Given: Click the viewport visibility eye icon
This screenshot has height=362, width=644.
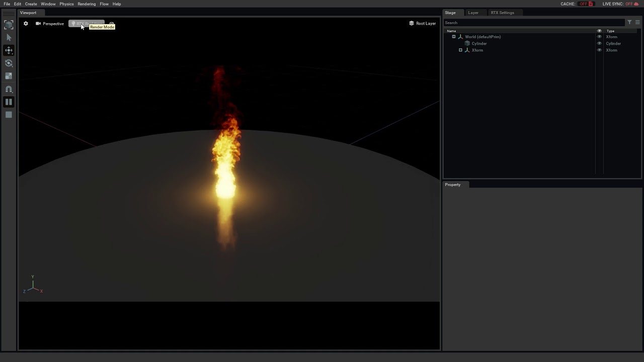Looking at the screenshot, I should click(112, 24).
